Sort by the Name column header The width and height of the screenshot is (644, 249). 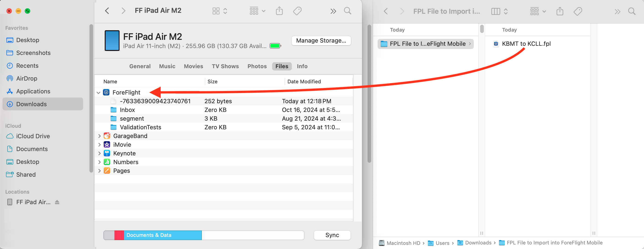point(110,81)
